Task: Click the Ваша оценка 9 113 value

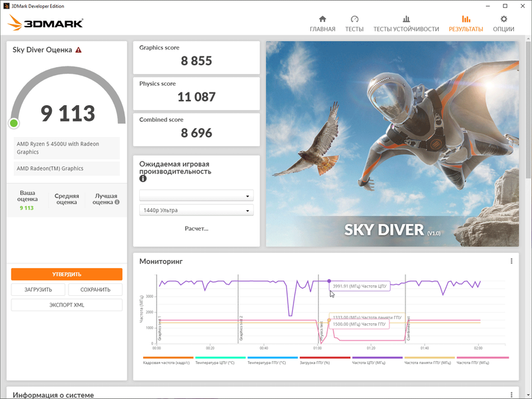Action: pos(27,207)
